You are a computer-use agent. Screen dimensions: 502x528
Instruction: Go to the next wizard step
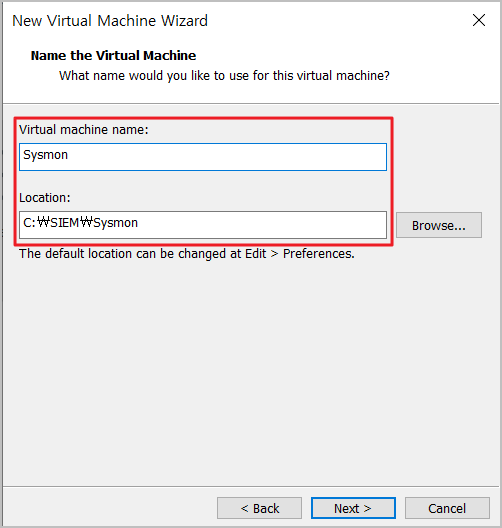tap(353, 508)
